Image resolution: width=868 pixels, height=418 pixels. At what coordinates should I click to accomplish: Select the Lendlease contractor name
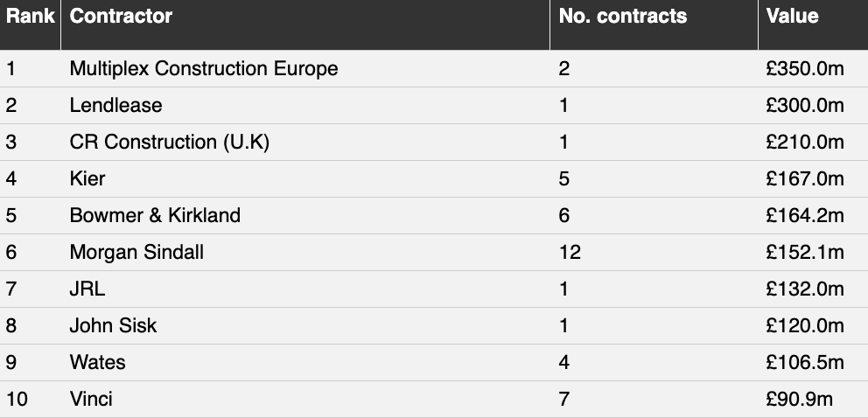115,105
